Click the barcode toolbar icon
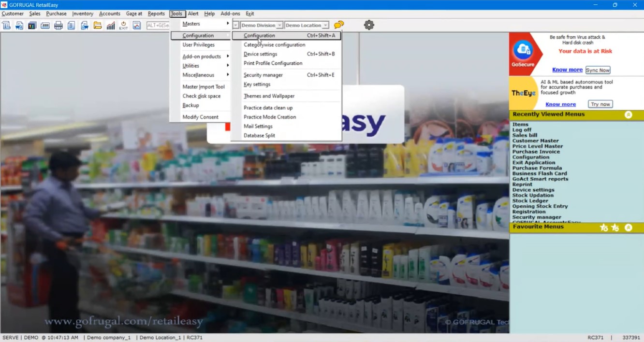 coord(45,25)
